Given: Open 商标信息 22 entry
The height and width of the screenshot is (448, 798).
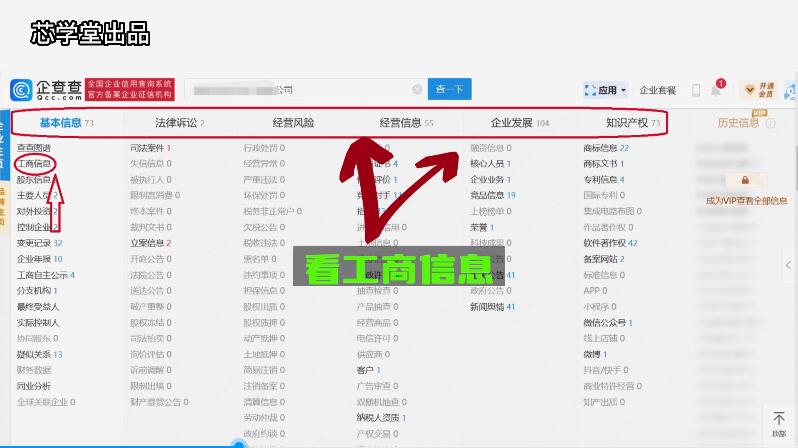Looking at the screenshot, I should tap(606, 148).
